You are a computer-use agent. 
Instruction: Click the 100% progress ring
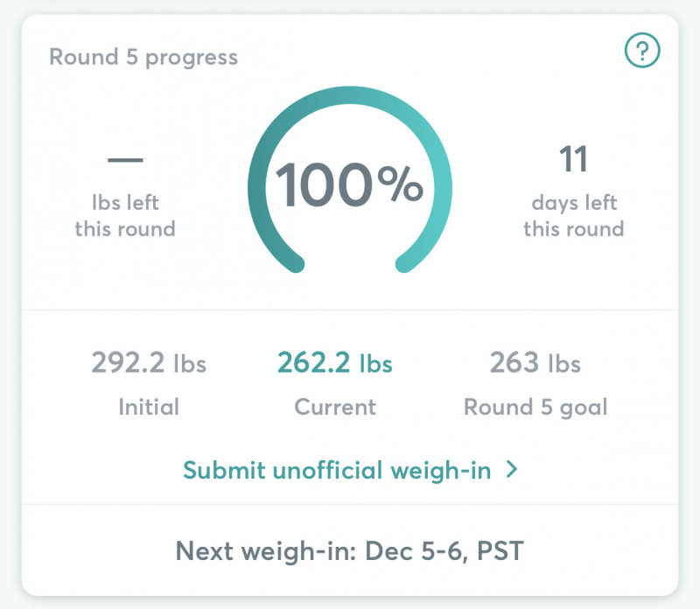tap(350, 180)
